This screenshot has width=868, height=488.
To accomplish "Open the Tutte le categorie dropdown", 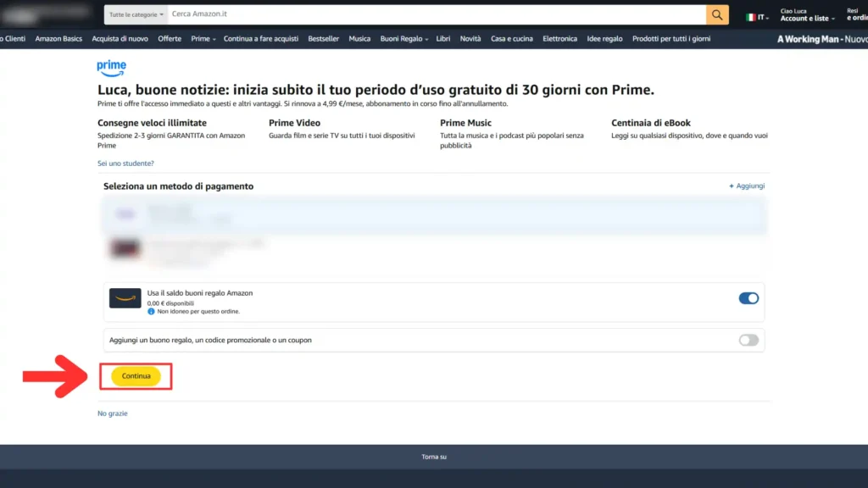I will [136, 15].
